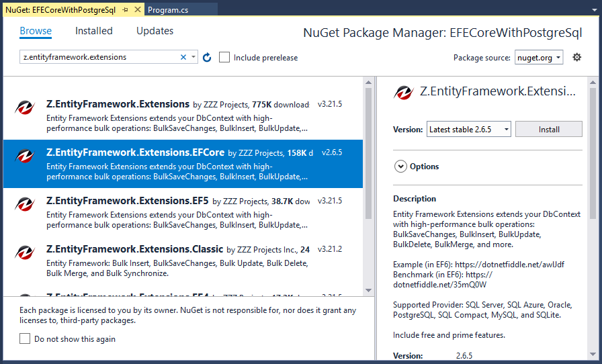Viewport: 602px width, 364px height.
Task: Open the Package source dropdown
Action: coord(539,58)
